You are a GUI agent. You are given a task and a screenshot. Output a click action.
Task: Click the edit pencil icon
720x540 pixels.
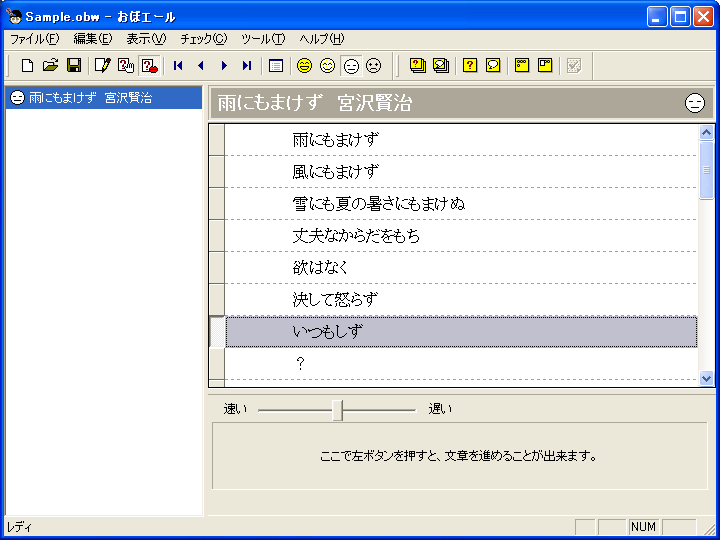pos(102,66)
